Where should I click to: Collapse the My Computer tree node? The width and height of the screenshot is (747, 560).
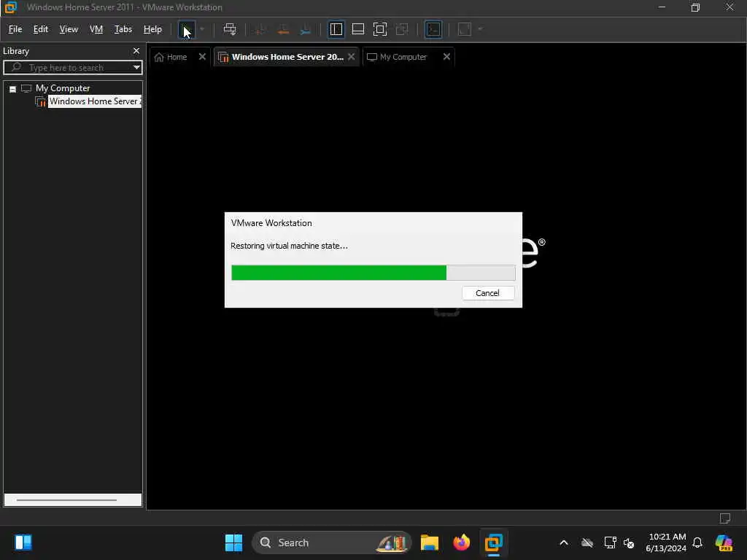pyautogui.click(x=13, y=89)
